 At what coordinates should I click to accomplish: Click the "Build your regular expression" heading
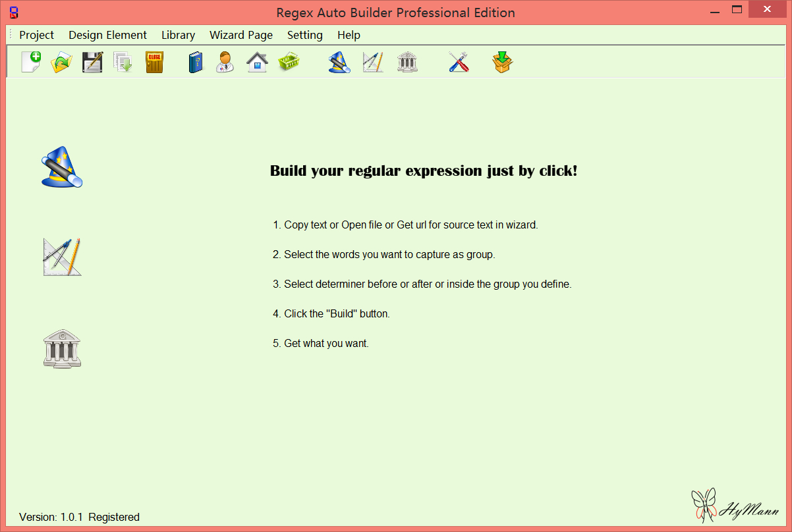tap(424, 171)
